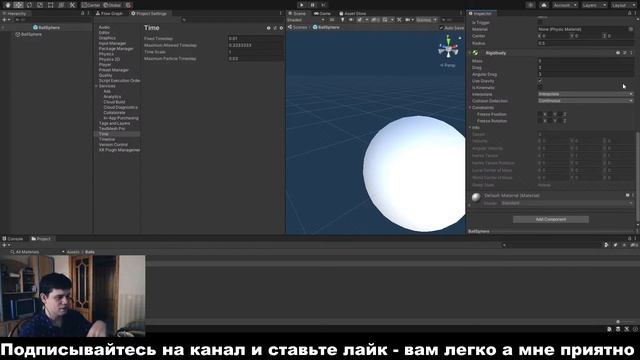The height and width of the screenshot is (360, 640).
Task: Open Shaded draw mode dropdown
Action: [x=306, y=20]
